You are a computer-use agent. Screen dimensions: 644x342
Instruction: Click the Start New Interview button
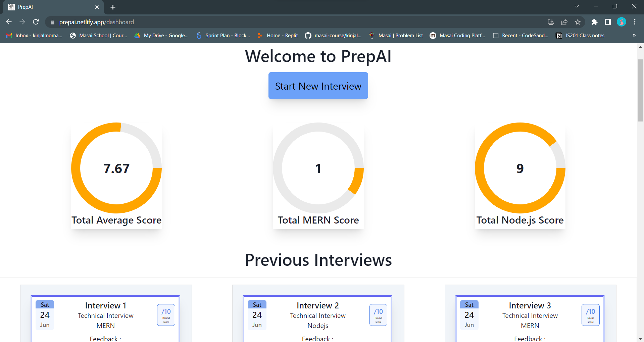coord(318,86)
